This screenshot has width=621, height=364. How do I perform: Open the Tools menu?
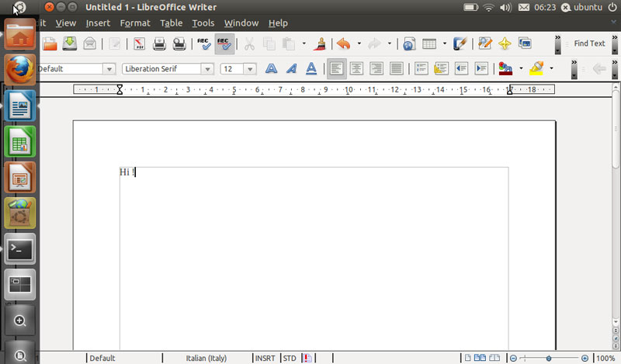click(x=203, y=23)
